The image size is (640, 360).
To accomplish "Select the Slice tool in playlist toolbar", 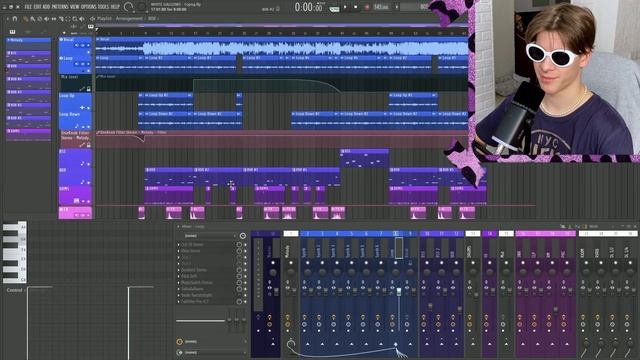I will [x=61, y=19].
